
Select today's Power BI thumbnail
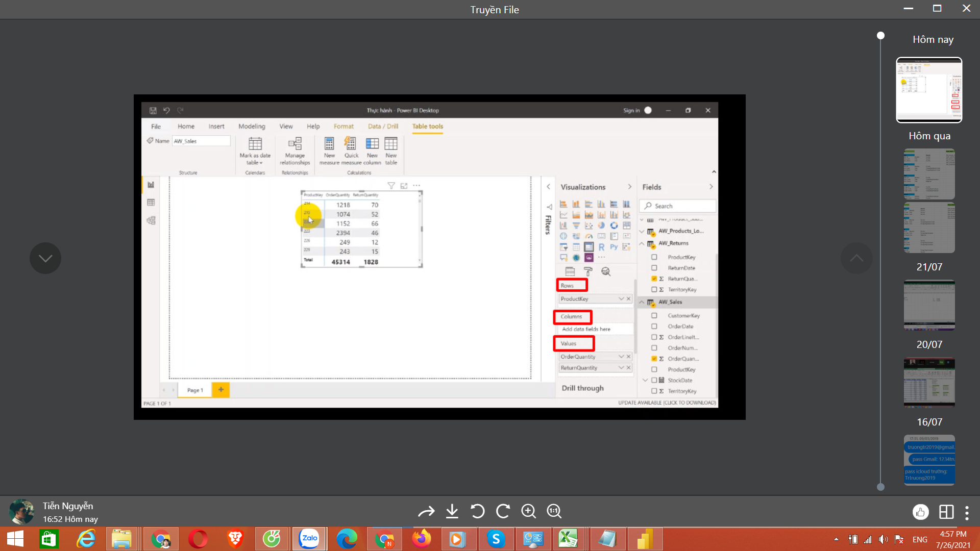[x=929, y=90]
